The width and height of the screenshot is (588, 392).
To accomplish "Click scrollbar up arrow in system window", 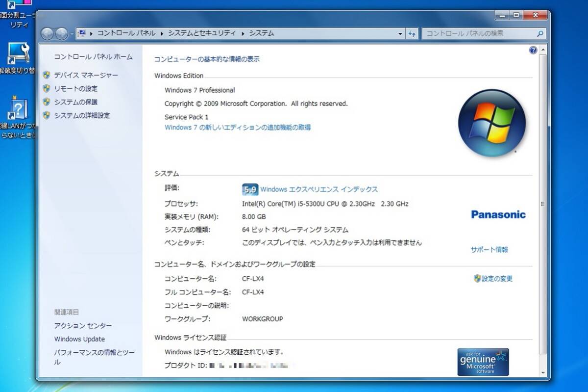I will (x=542, y=50).
